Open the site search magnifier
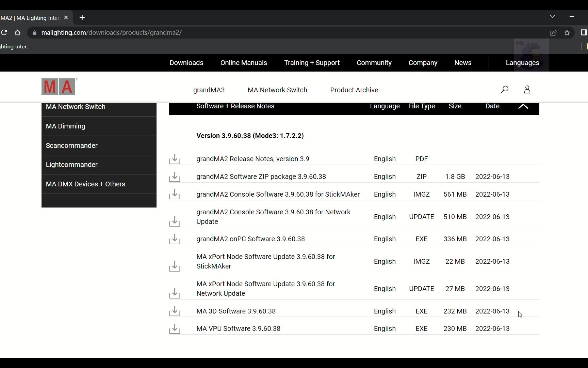This screenshot has height=368, width=588. pos(504,90)
